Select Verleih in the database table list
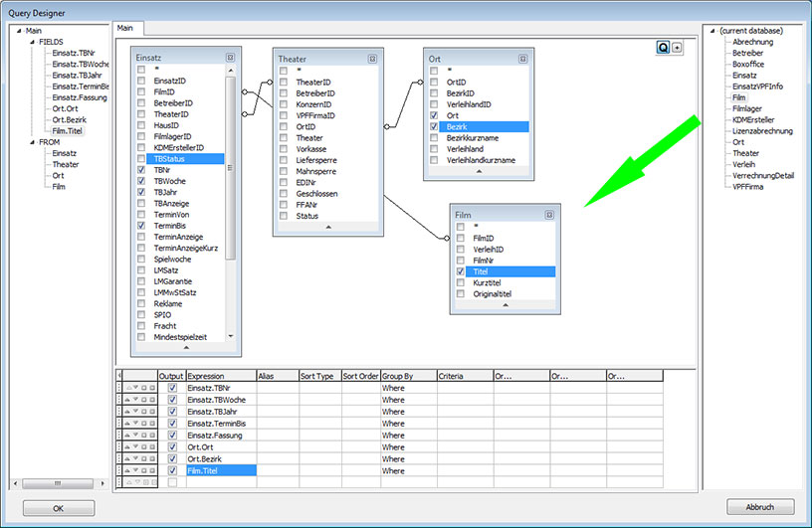812x528 pixels. (x=745, y=164)
